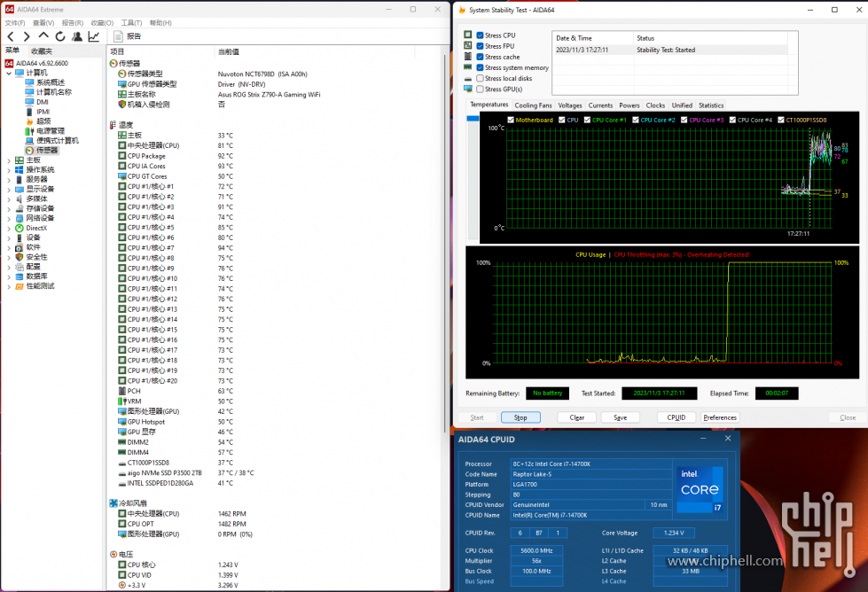Click the Clear button

click(577, 417)
